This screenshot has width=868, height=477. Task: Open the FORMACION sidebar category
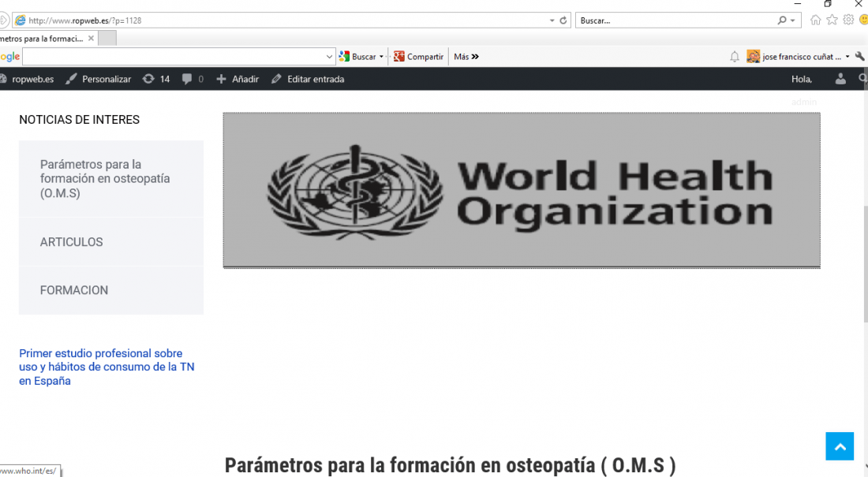(111, 290)
